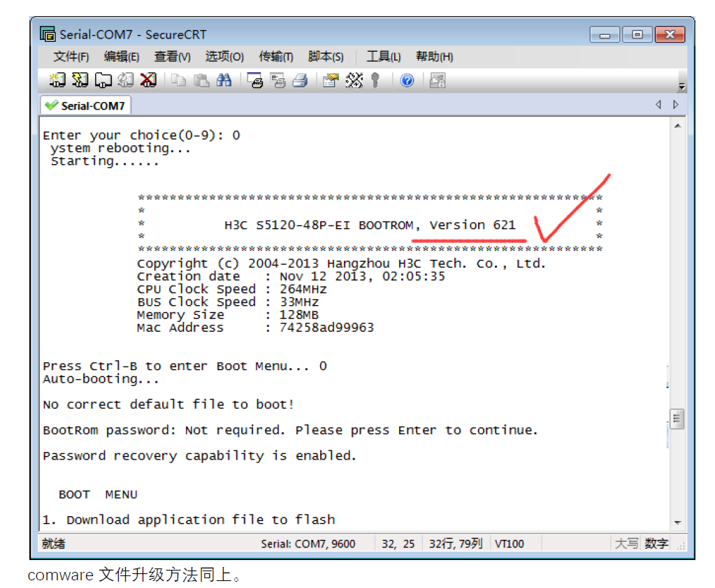Click the Copy toolbar icon
The height and width of the screenshot is (588, 715).
click(x=178, y=80)
